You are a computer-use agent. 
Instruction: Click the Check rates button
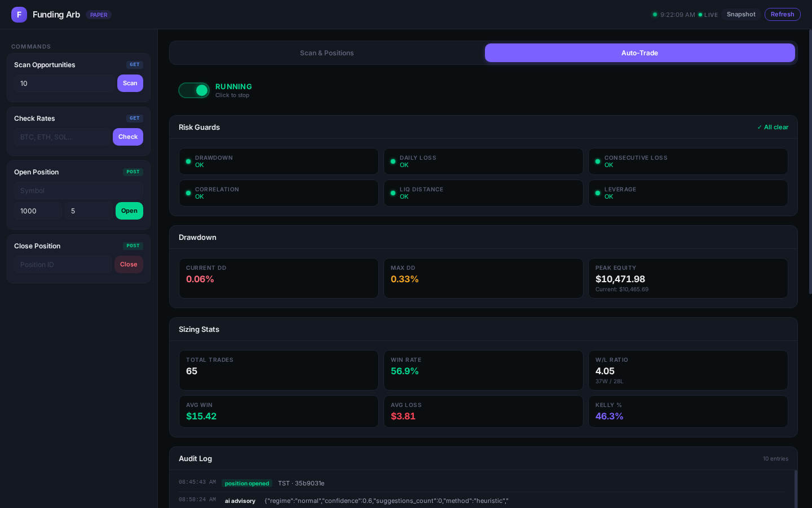[128, 137]
